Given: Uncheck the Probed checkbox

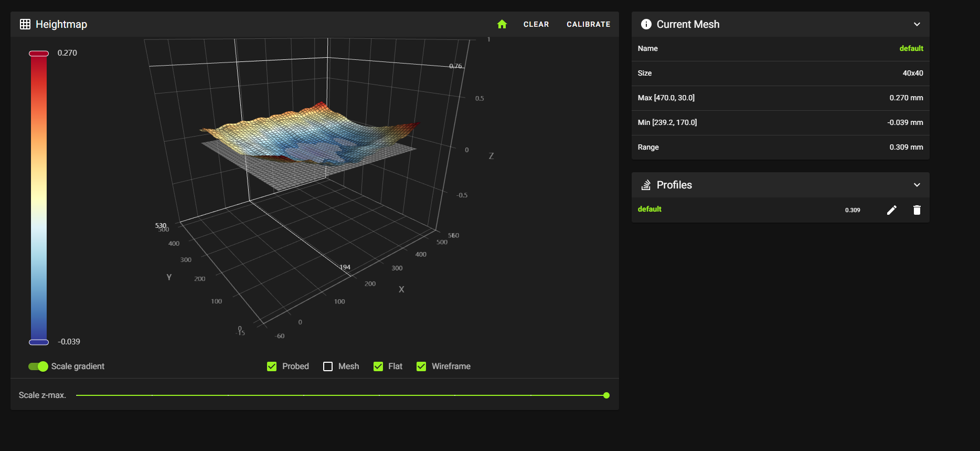Looking at the screenshot, I should tap(272, 366).
